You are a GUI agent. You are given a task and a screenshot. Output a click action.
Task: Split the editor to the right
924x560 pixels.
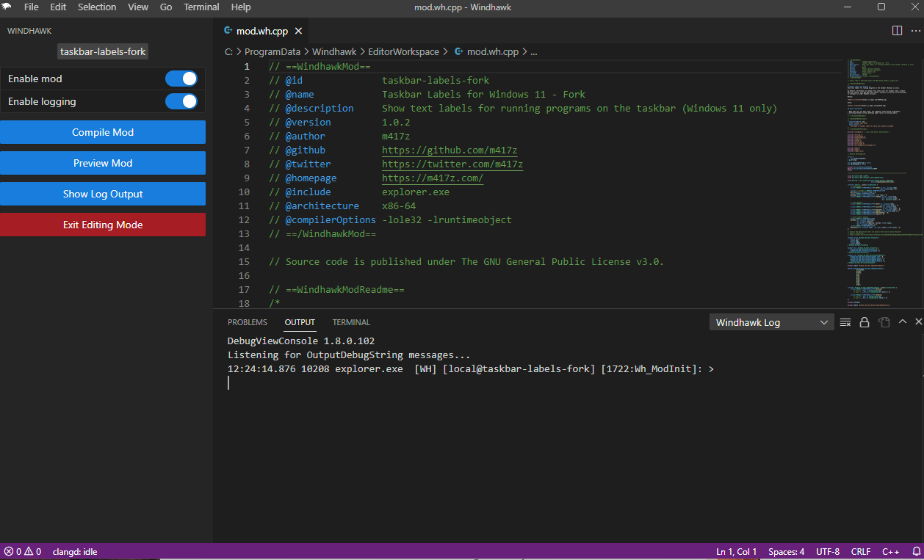(897, 31)
